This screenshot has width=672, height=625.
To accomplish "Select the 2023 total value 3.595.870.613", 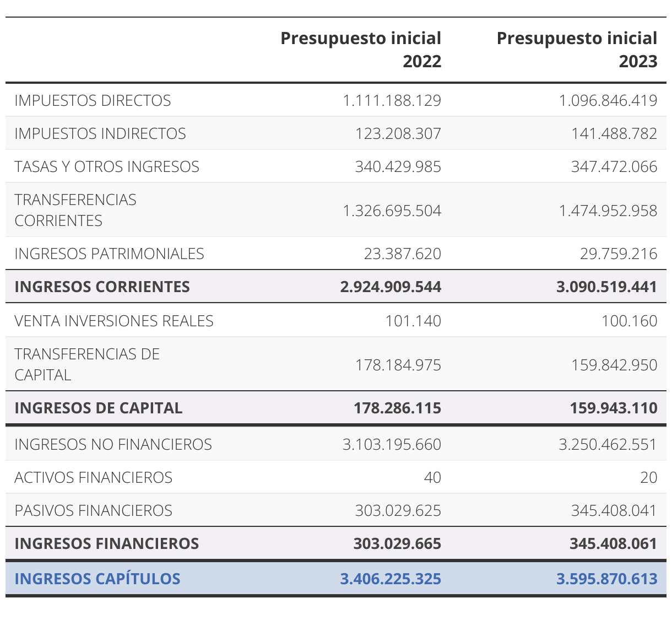I will click(x=606, y=579).
